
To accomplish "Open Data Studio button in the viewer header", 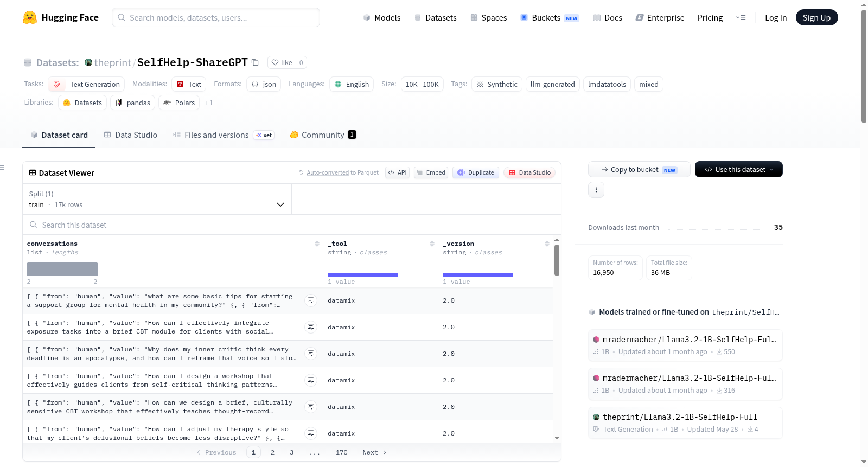I will click(x=529, y=172).
